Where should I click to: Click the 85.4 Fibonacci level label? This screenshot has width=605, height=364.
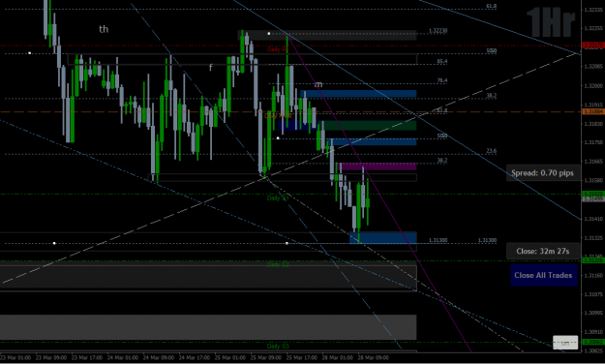click(x=442, y=61)
